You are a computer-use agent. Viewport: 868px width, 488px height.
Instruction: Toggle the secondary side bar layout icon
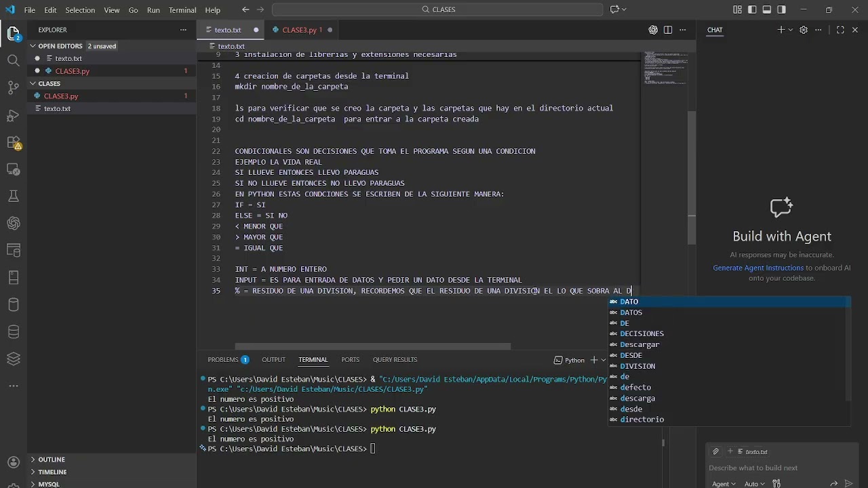[x=782, y=10]
